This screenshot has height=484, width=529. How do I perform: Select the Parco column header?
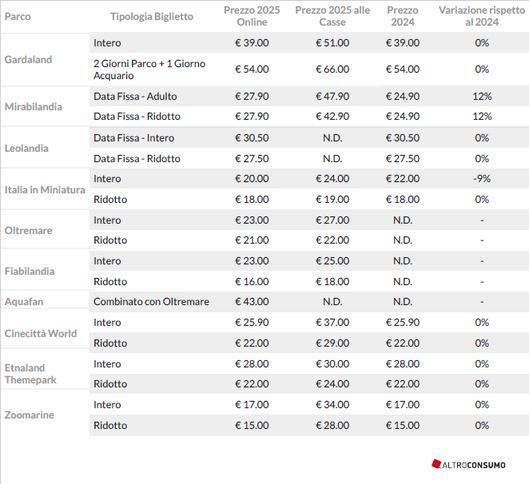tap(18, 17)
